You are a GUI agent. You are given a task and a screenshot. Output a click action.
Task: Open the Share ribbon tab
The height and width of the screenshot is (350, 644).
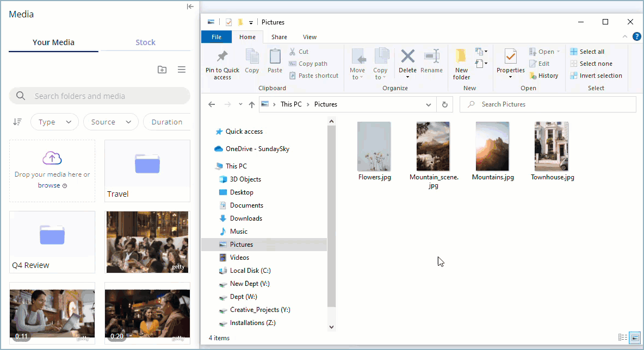tap(279, 37)
